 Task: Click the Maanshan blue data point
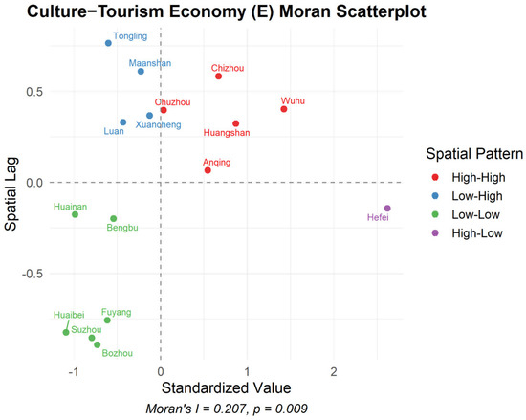point(141,72)
